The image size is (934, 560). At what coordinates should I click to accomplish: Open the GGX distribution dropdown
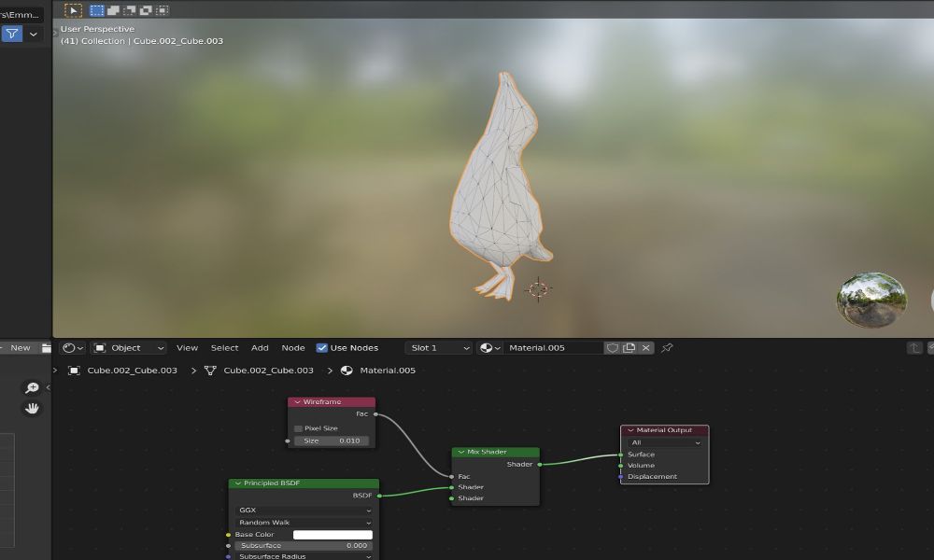pyautogui.click(x=304, y=511)
